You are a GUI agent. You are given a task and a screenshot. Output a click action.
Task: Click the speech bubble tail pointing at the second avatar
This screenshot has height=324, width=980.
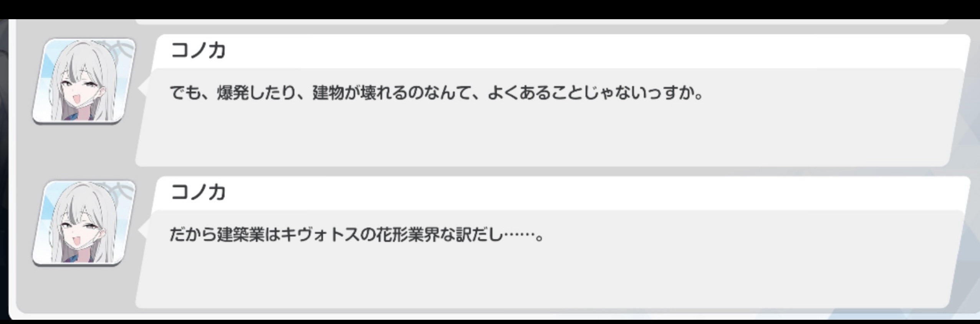142,230
